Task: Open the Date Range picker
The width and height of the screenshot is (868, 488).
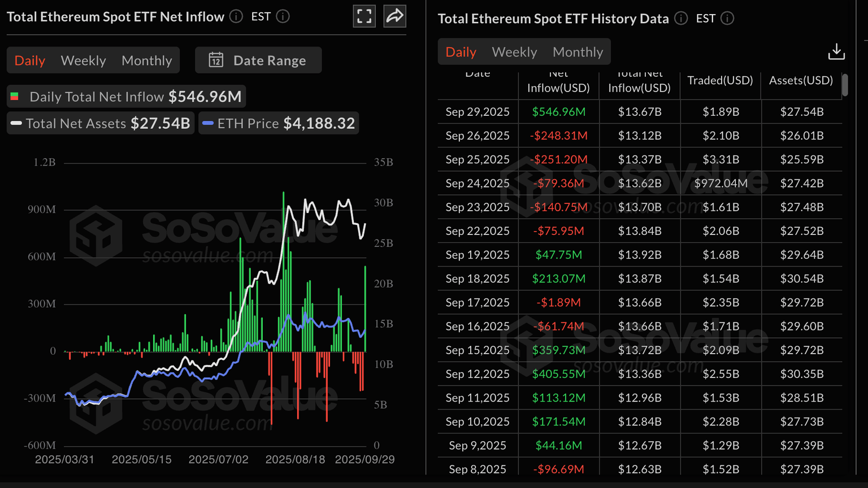Action: (258, 60)
